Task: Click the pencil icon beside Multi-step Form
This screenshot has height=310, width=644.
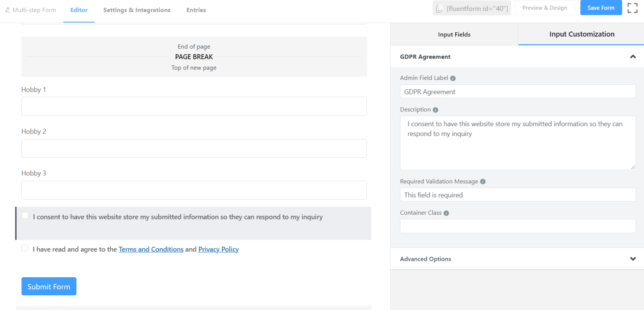Action: click(8, 10)
